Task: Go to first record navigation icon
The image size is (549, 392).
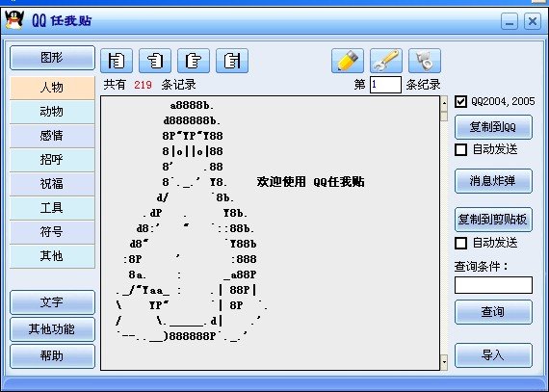Action: (117, 61)
